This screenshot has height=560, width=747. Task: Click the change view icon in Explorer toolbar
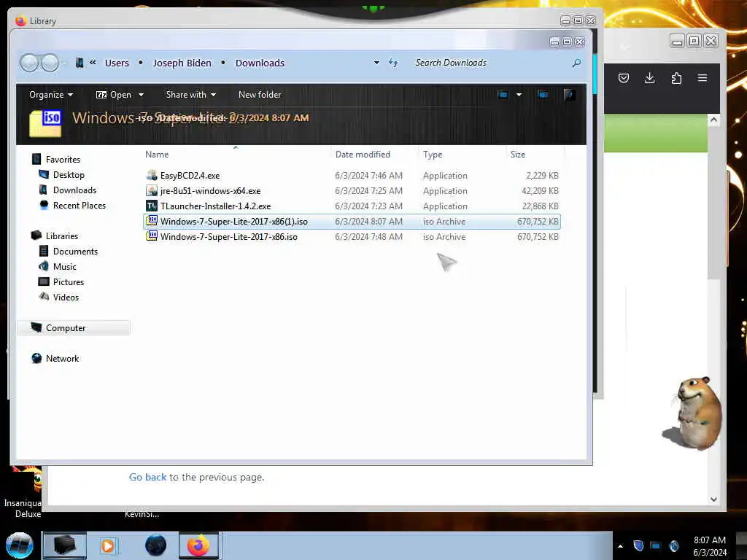point(503,95)
